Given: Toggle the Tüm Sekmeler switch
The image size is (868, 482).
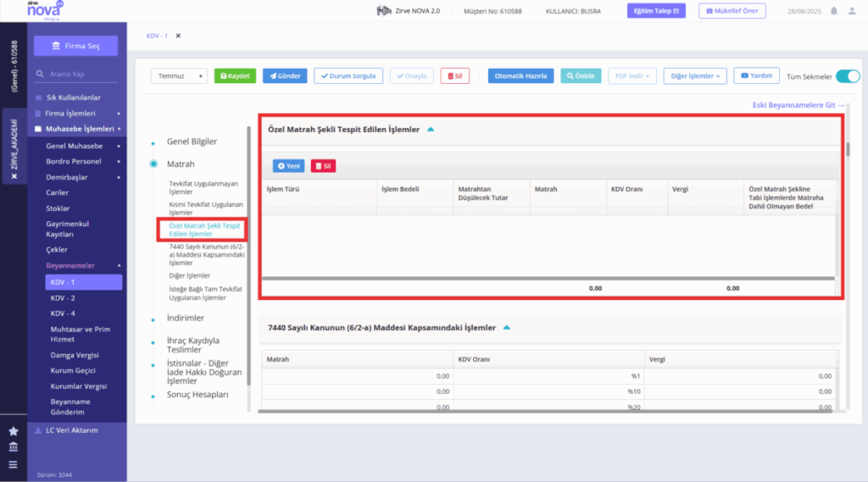Looking at the screenshot, I should [x=848, y=76].
